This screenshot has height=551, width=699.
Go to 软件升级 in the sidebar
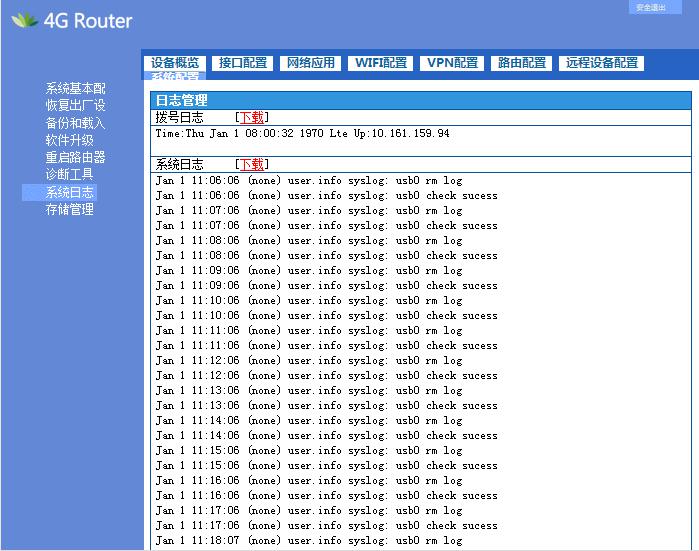coord(69,140)
